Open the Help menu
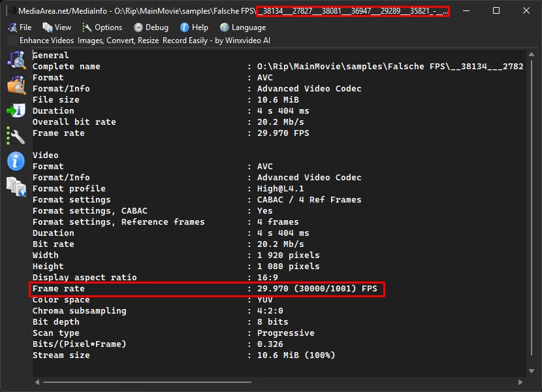The height and width of the screenshot is (392, 542). 194,27
